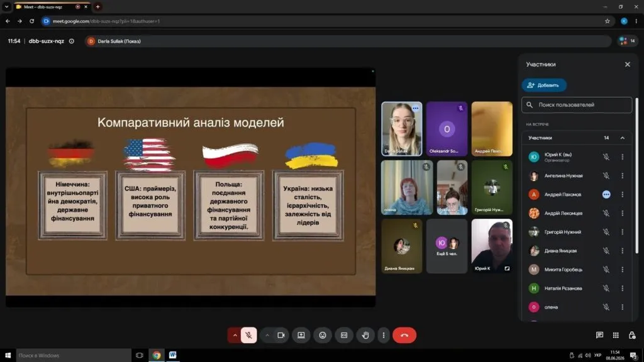
Task: Open options menu for олена participant
Action: tap(622, 307)
